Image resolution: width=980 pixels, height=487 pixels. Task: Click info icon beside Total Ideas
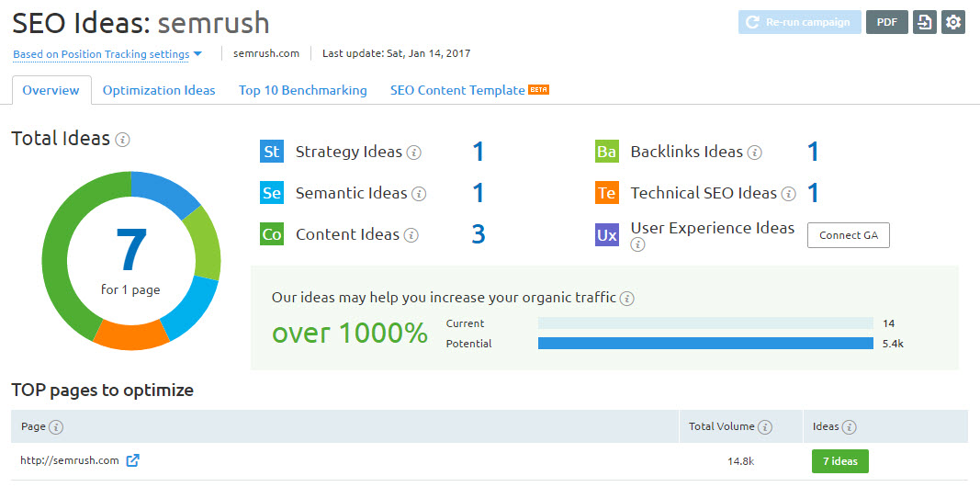(x=123, y=140)
